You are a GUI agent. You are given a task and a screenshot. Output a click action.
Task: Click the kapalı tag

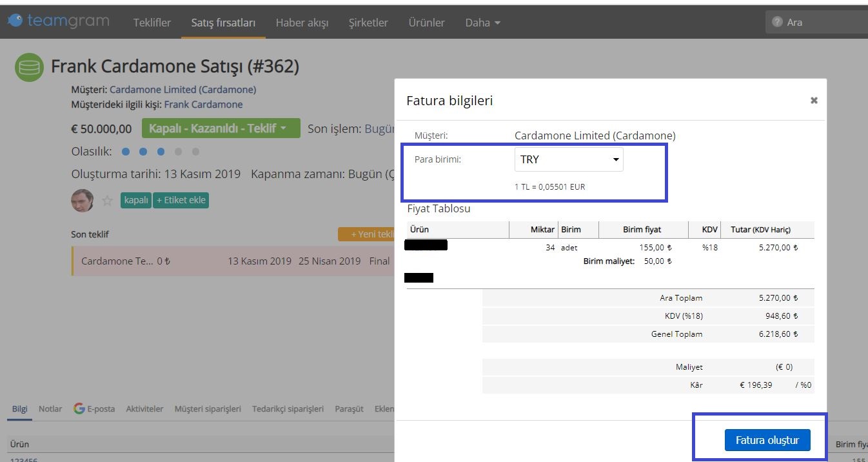pyautogui.click(x=136, y=200)
